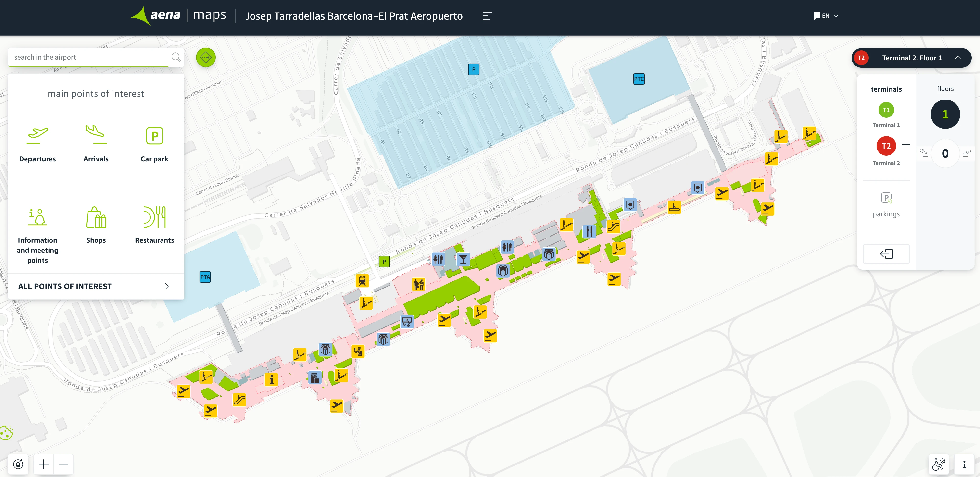This screenshot has width=980, height=477.
Task: Open Information and meeting points
Action: 37,218
